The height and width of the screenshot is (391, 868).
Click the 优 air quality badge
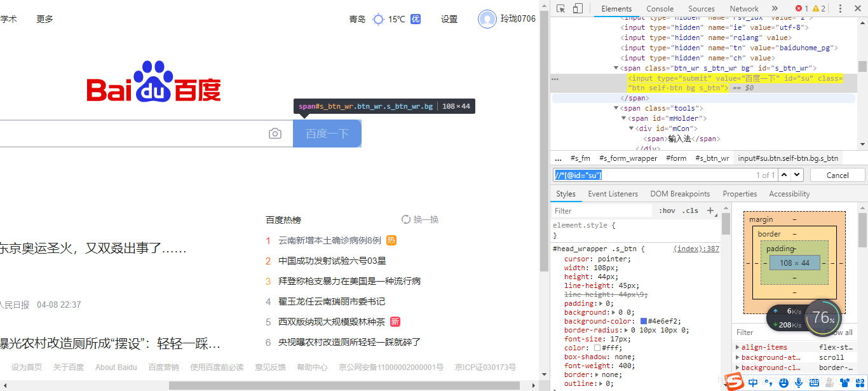coord(416,19)
